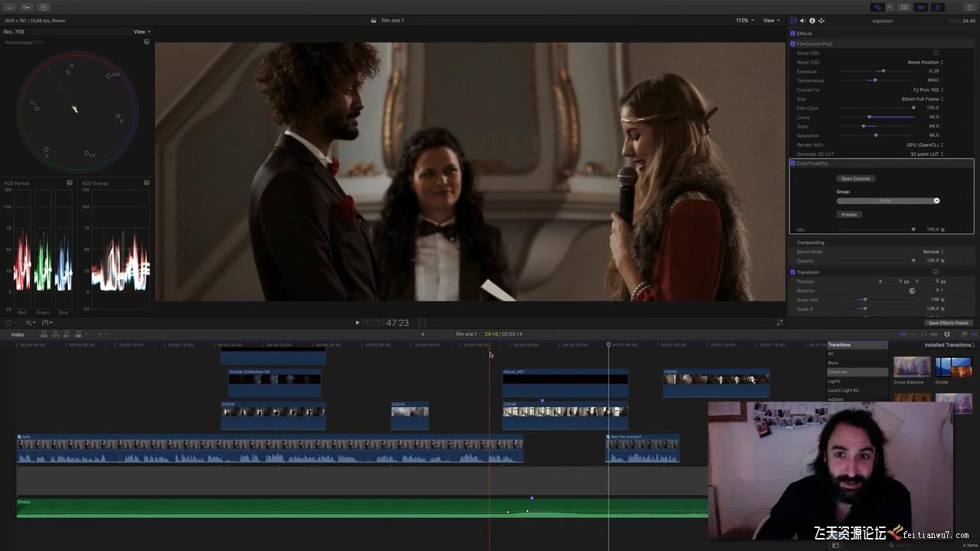Click the Connect clip to storyline icon

point(44,334)
